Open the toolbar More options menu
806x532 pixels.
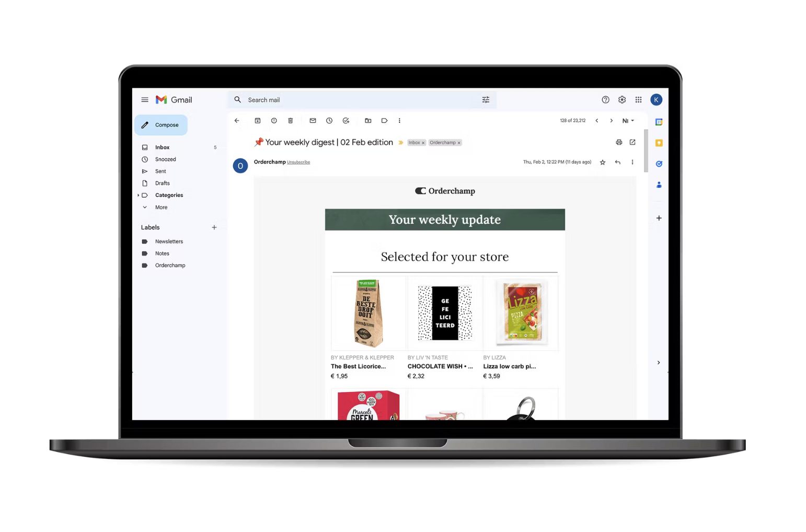[399, 121]
